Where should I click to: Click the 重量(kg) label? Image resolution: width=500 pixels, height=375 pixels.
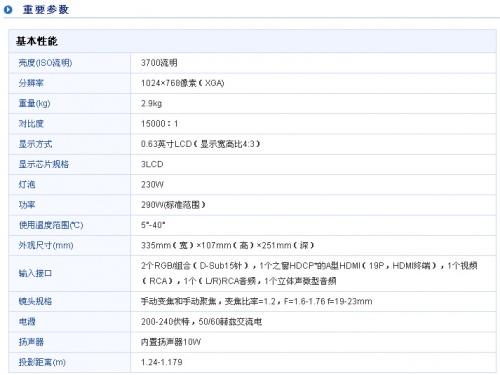pyautogui.click(x=34, y=103)
